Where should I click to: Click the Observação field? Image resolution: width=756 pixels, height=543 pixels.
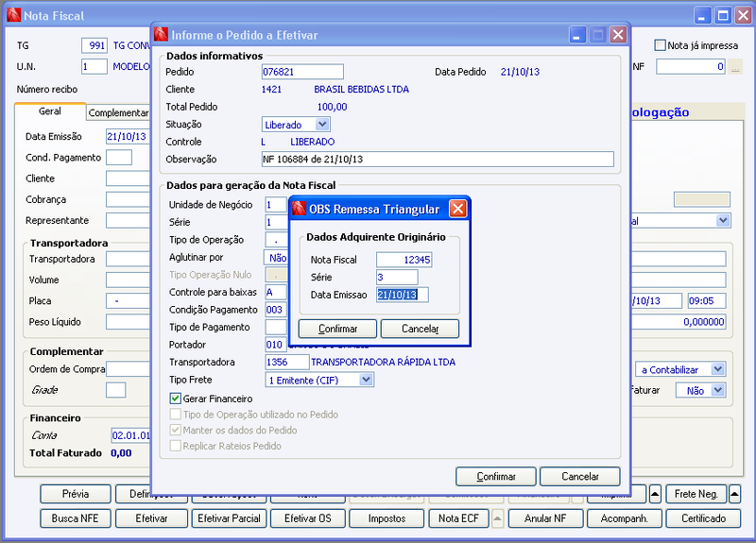click(438, 159)
